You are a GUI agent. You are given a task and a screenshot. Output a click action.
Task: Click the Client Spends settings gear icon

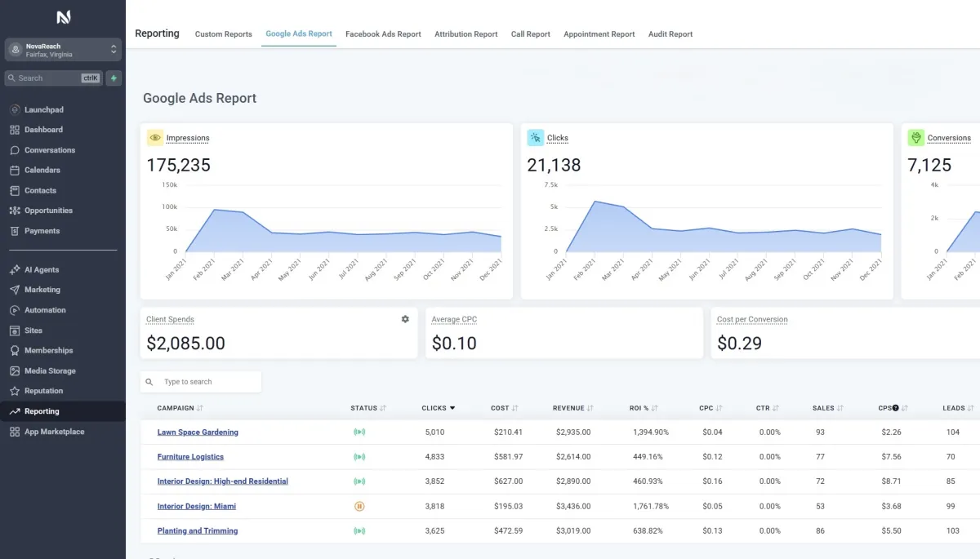click(405, 319)
